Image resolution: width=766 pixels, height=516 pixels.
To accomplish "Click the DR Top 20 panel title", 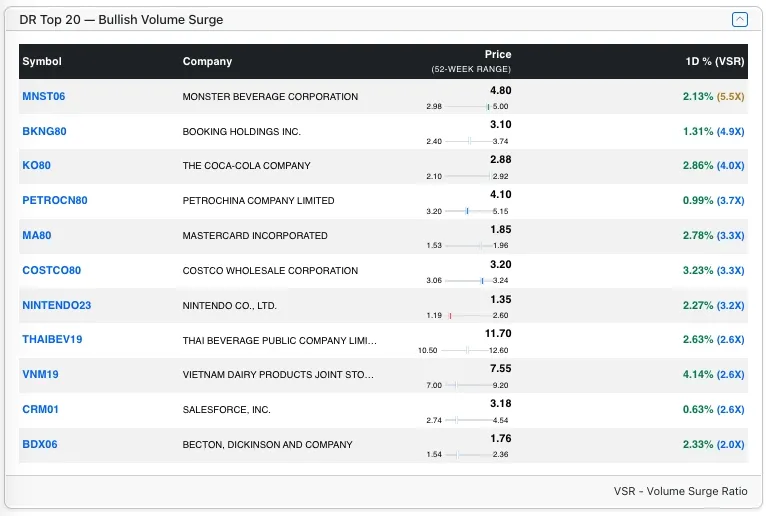I will (121, 20).
